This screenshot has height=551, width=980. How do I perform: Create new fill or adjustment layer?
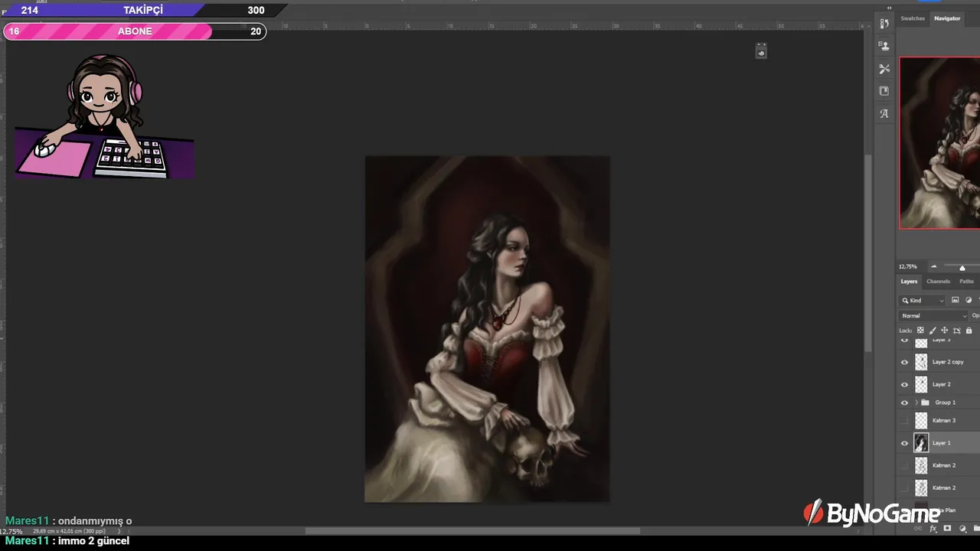click(x=962, y=528)
